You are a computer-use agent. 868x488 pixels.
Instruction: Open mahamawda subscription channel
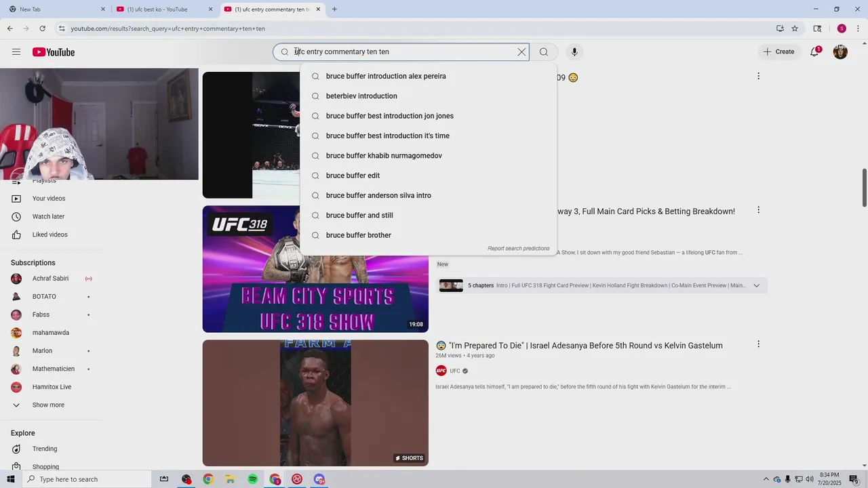coord(52,333)
